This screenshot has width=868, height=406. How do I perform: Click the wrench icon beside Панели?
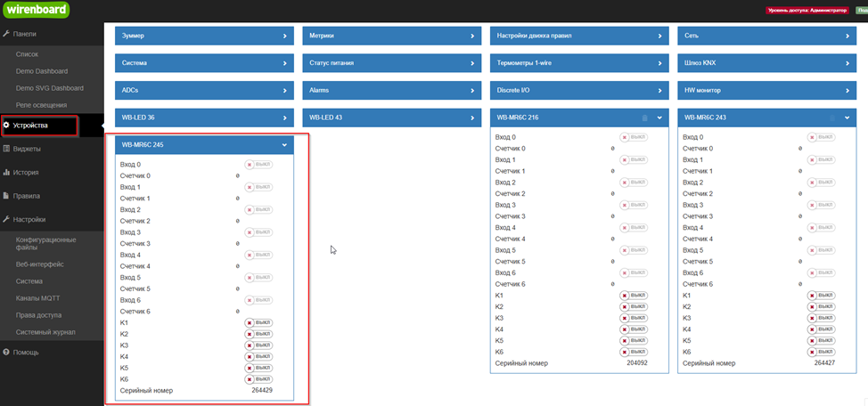6,34
